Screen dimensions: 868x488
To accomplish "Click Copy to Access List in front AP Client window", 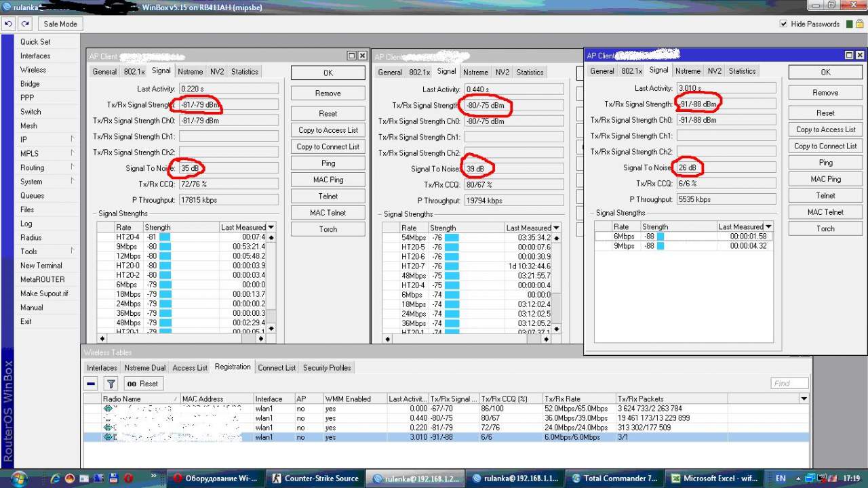I will (x=825, y=129).
